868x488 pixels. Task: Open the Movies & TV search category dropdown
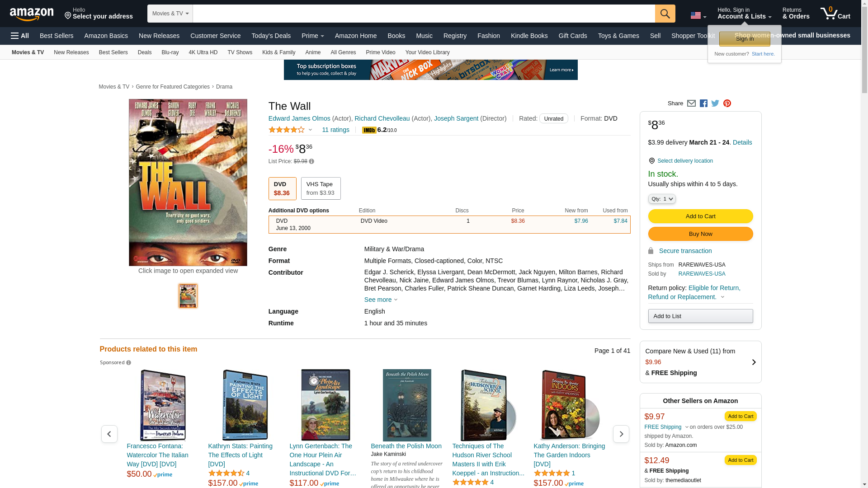(170, 14)
